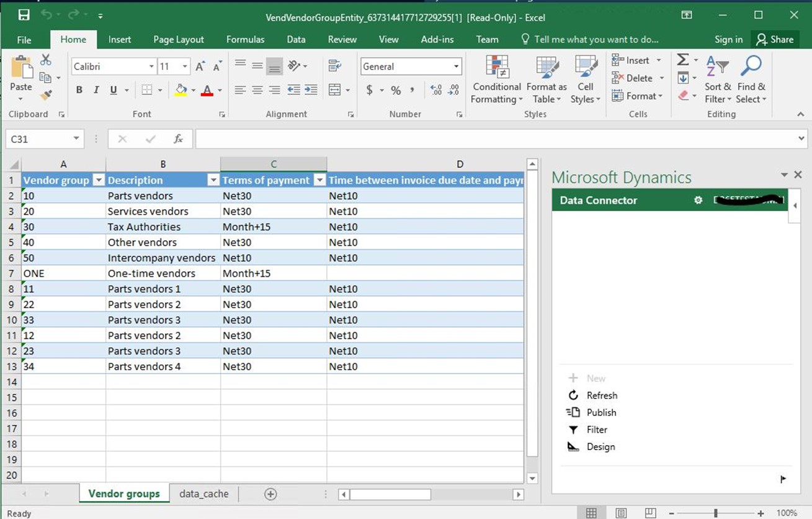The image size is (812, 519).
Task: Switch to the Data ribbon tab
Action: click(296, 39)
